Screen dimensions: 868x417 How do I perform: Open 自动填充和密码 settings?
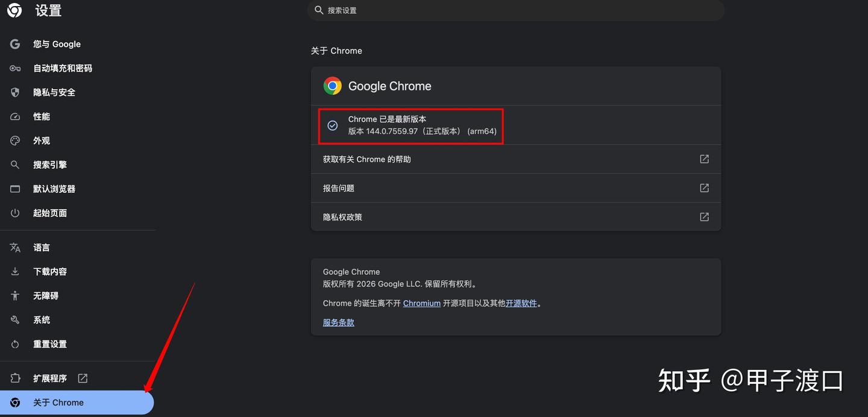click(x=77, y=68)
